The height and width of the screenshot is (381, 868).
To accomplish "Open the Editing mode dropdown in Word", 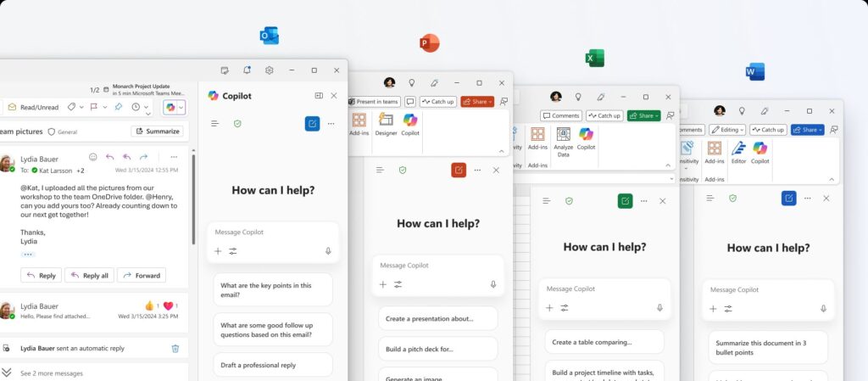I will pyautogui.click(x=727, y=130).
